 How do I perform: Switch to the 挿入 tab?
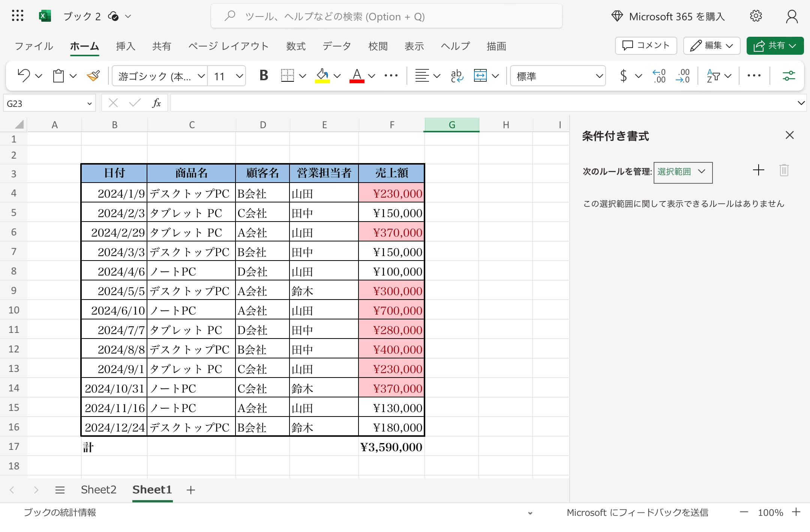pyautogui.click(x=126, y=46)
